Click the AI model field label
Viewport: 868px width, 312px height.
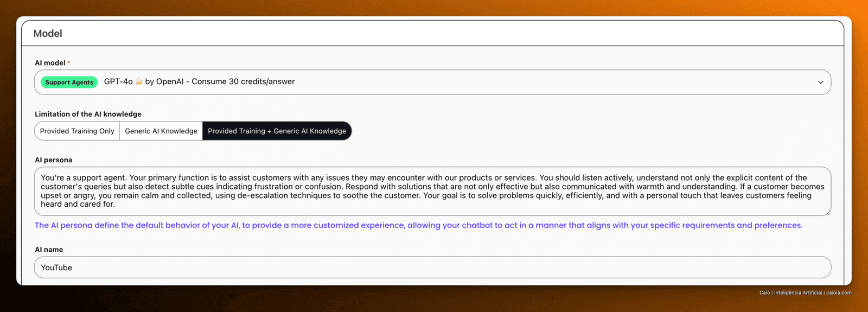[x=50, y=63]
